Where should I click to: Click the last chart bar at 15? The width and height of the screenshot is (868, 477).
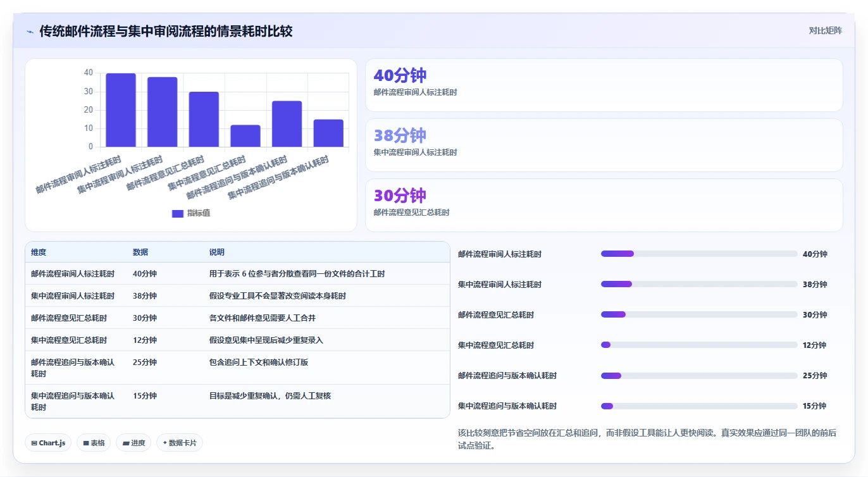[x=328, y=133]
